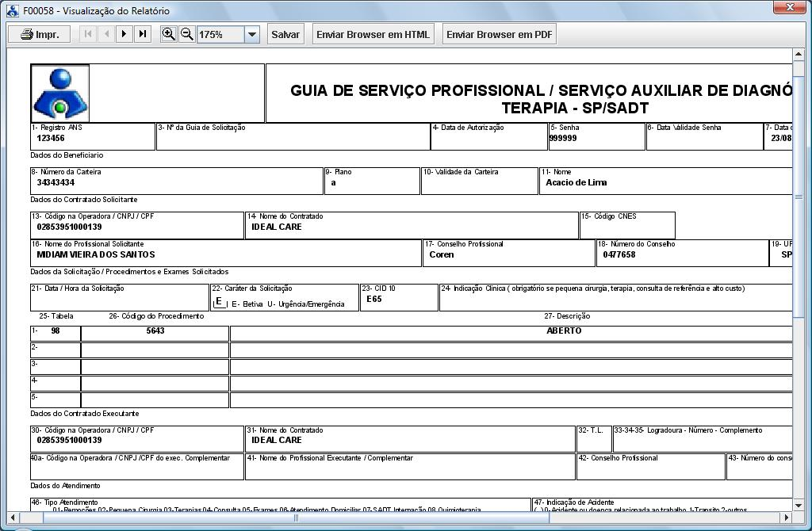Click the carteira number 34343434

click(56, 183)
